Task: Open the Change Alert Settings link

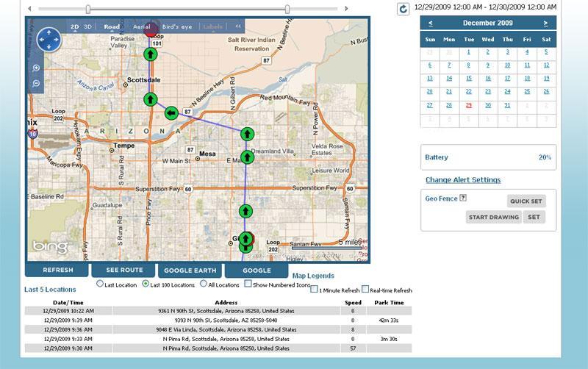Action: [x=463, y=180]
